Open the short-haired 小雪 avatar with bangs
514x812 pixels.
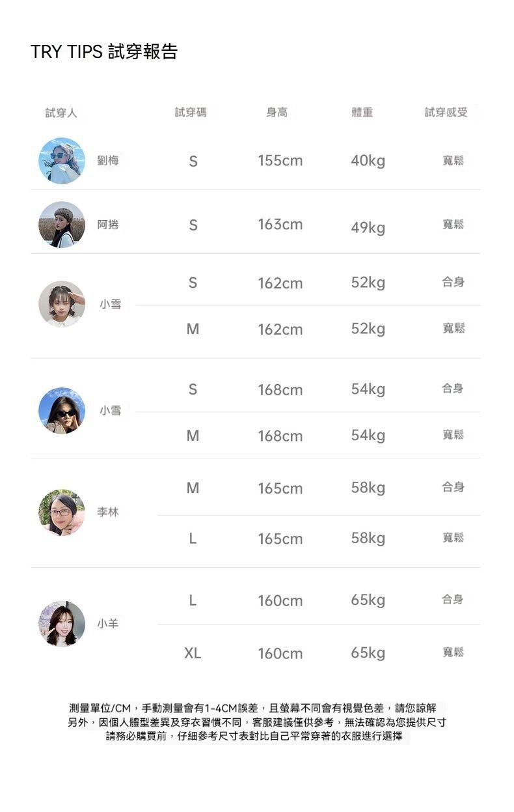pyautogui.click(x=62, y=304)
